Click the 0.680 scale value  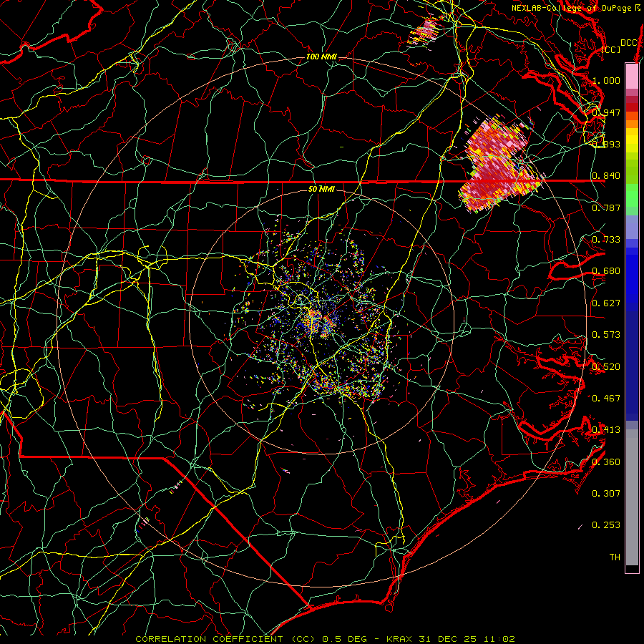click(x=606, y=271)
